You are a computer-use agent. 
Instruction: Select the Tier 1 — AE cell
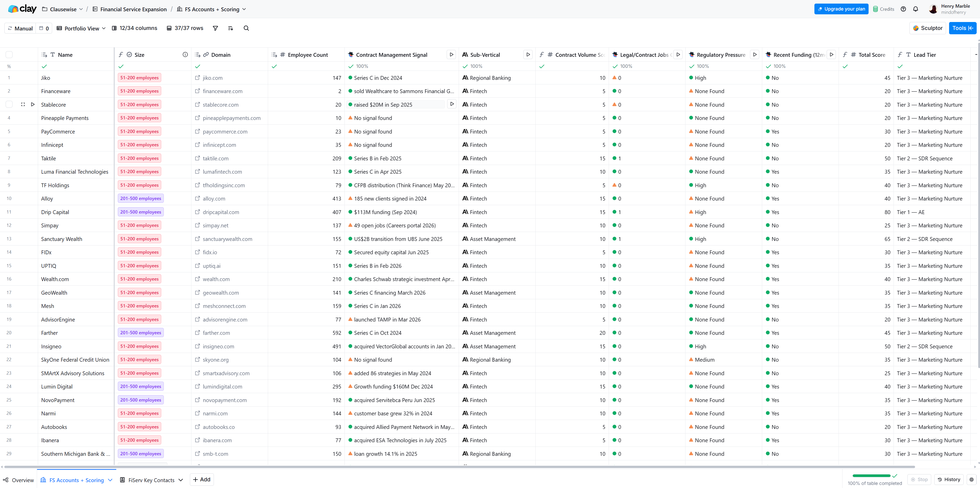[931, 212]
